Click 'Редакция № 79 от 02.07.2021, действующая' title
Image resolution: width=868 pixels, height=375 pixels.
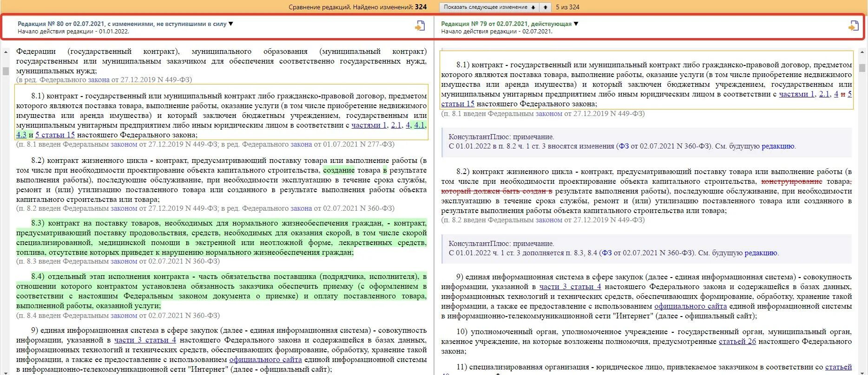point(506,24)
